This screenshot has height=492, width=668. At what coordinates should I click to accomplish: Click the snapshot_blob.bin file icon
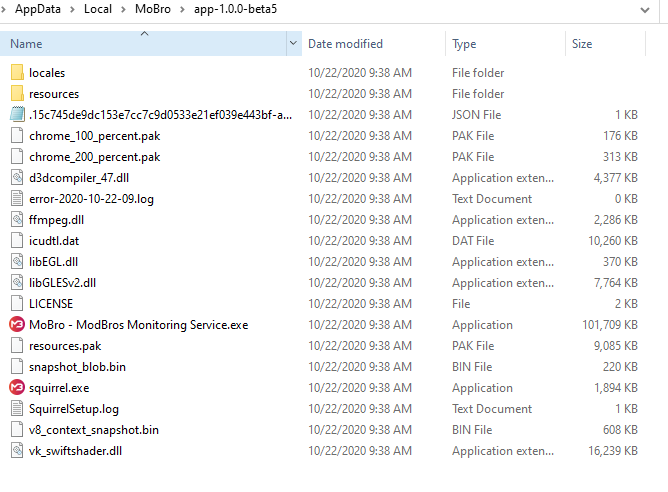click(x=17, y=366)
